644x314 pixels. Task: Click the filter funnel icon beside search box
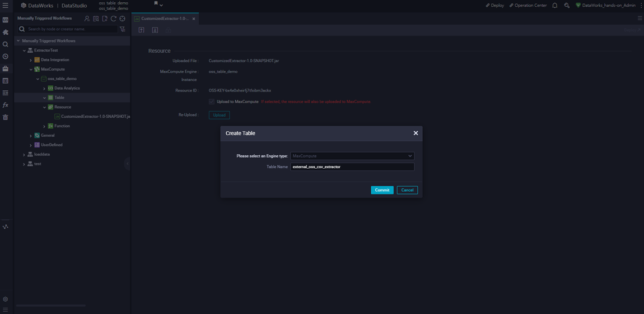pos(123,29)
